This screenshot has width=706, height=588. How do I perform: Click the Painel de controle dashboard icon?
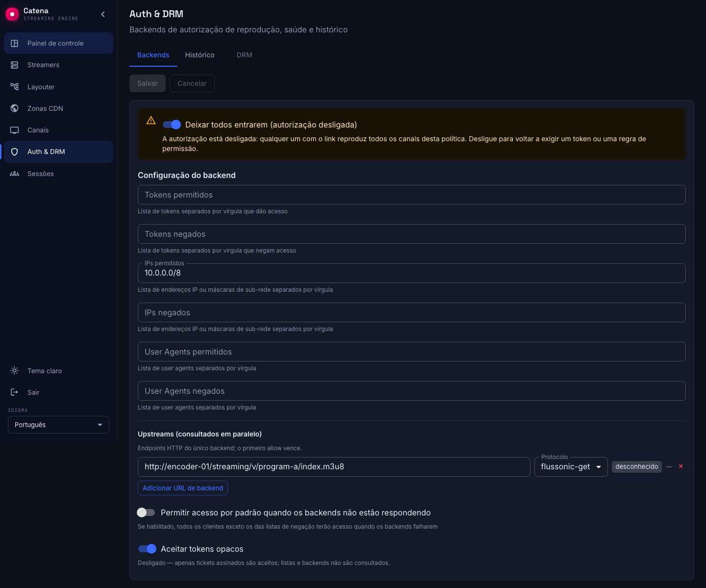pos(15,43)
